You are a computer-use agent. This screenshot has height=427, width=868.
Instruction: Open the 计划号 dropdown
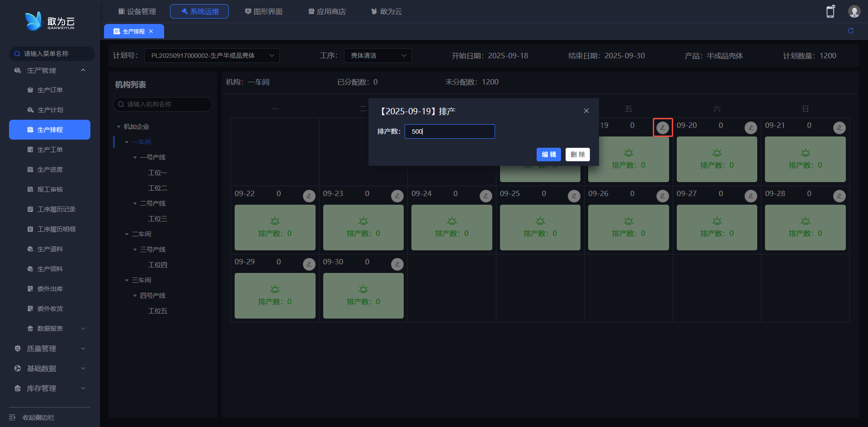[212, 56]
